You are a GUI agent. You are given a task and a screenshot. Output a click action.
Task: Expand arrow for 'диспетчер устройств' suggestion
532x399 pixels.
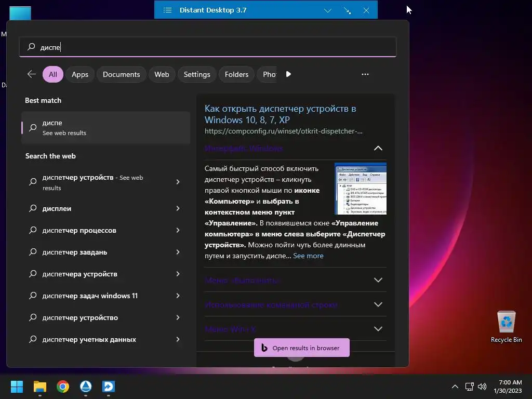178,182
